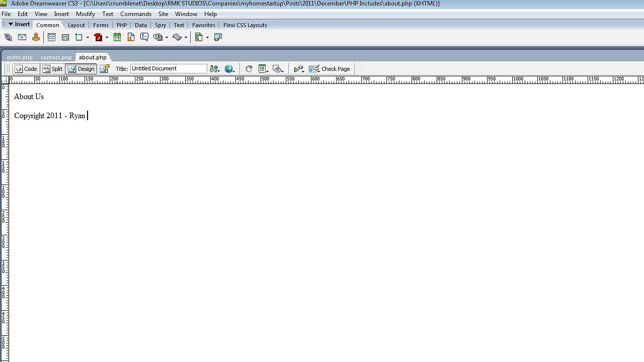Switch to Split view
The image size is (644, 362).
pos(52,69)
